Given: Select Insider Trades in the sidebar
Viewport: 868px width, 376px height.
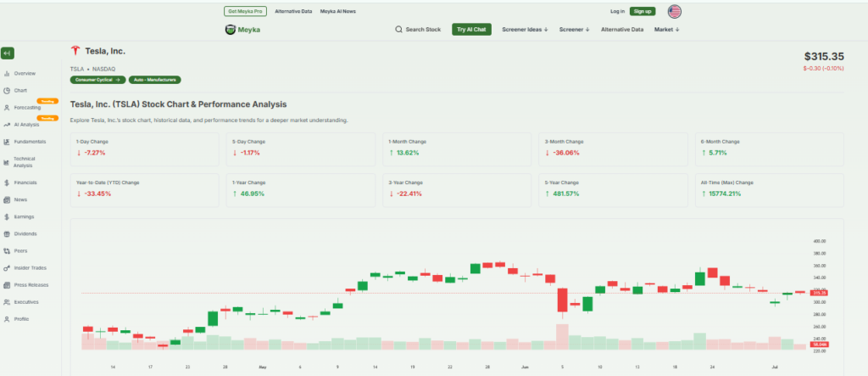Looking at the screenshot, I should point(31,268).
